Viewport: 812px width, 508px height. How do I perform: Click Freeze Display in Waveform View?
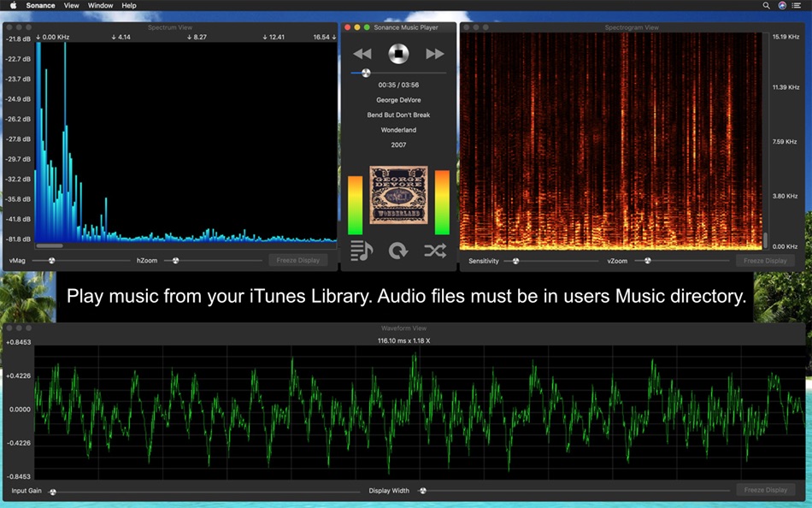[765, 490]
